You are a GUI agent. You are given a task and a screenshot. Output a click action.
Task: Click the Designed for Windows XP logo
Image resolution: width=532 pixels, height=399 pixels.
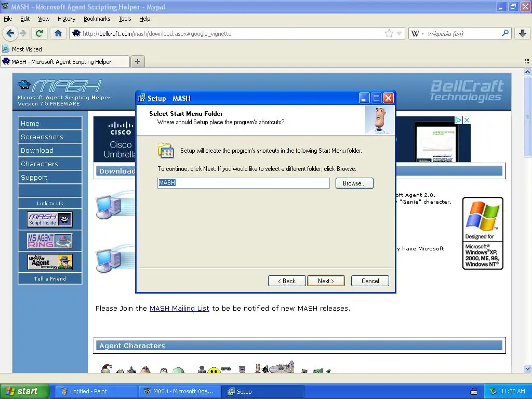(x=483, y=233)
